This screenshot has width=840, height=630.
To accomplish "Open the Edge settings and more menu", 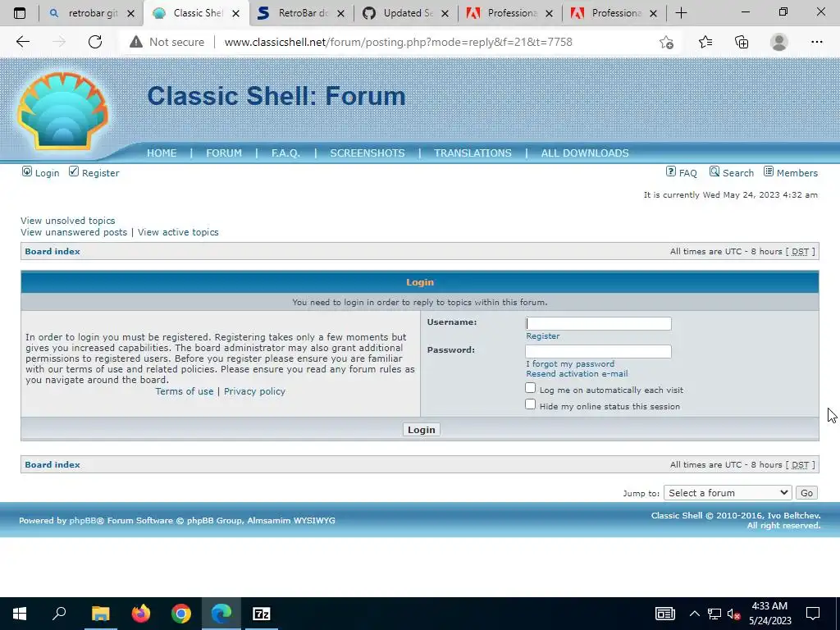I will tap(816, 42).
